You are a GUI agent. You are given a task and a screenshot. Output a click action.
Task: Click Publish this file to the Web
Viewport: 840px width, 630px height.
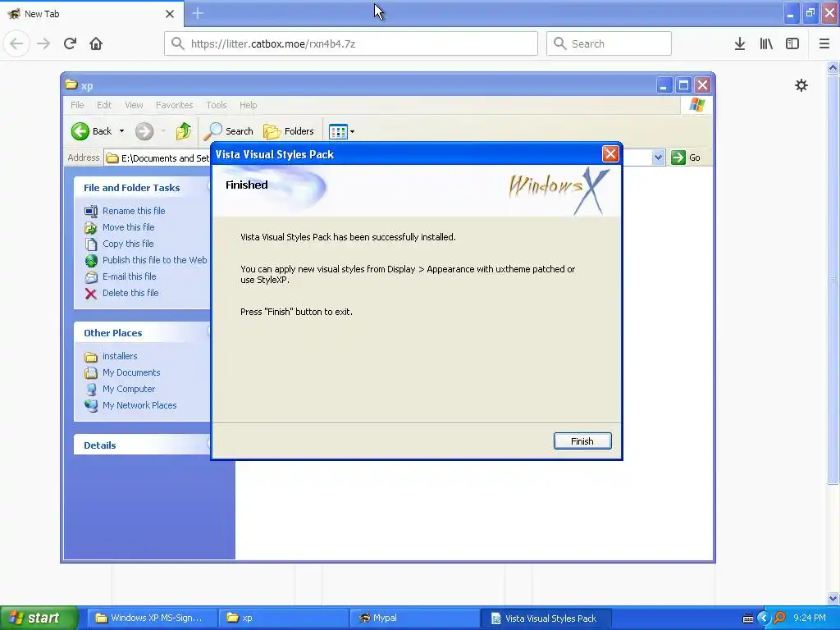(155, 260)
